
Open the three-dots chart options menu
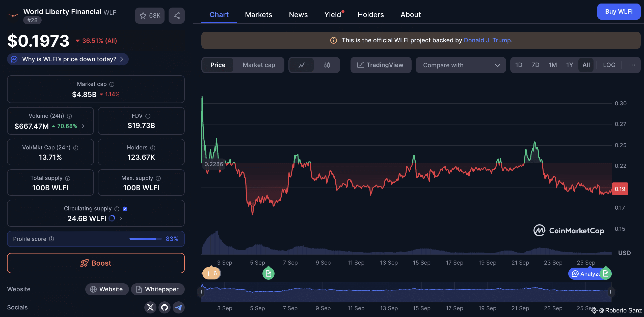click(632, 65)
